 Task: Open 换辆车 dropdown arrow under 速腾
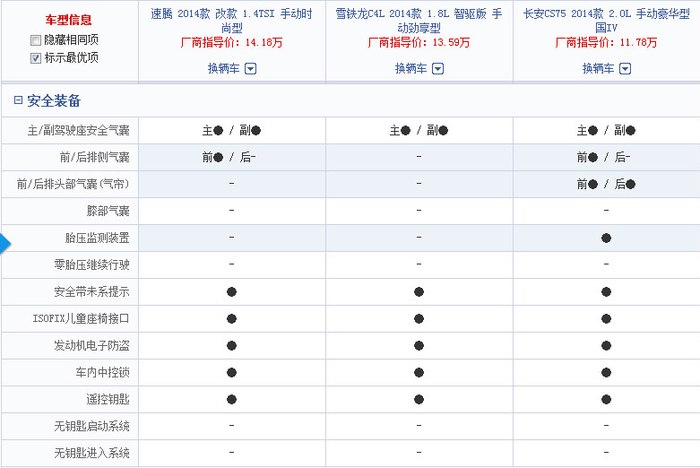(x=251, y=69)
